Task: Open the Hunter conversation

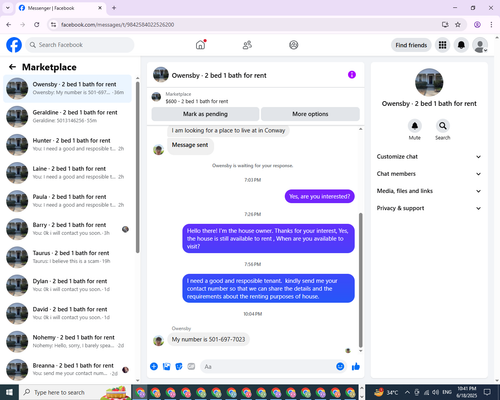Action: [x=67, y=145]
